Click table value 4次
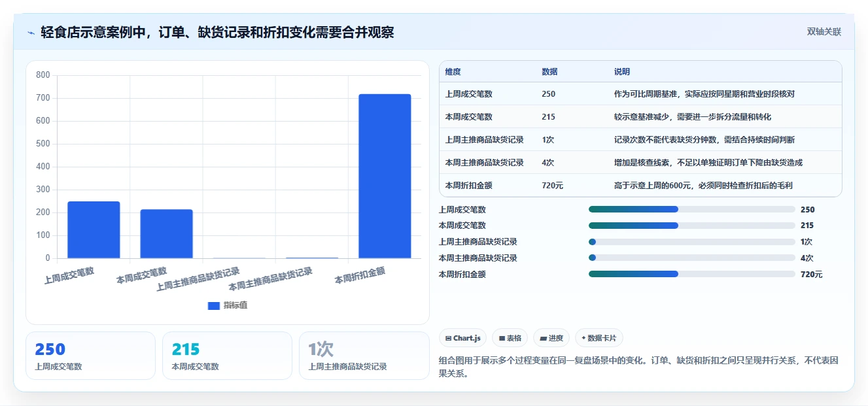868x406 pixels. [x=547, y=163]
